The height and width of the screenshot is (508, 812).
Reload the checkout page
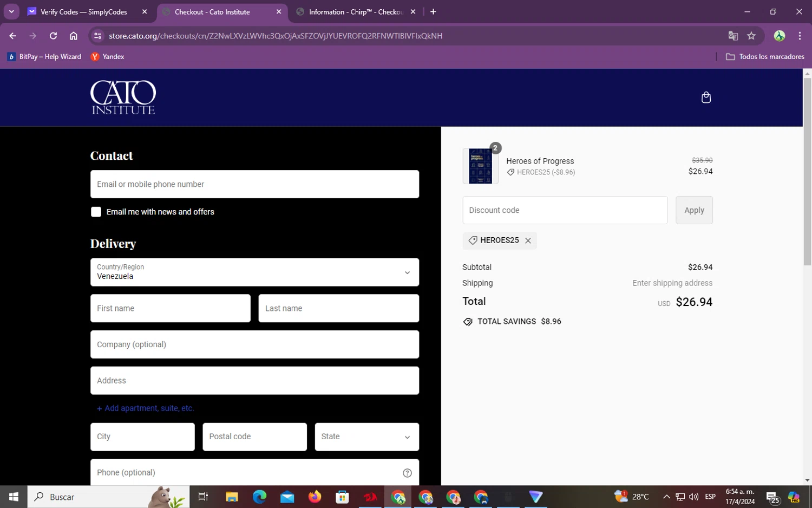point(53,36)
